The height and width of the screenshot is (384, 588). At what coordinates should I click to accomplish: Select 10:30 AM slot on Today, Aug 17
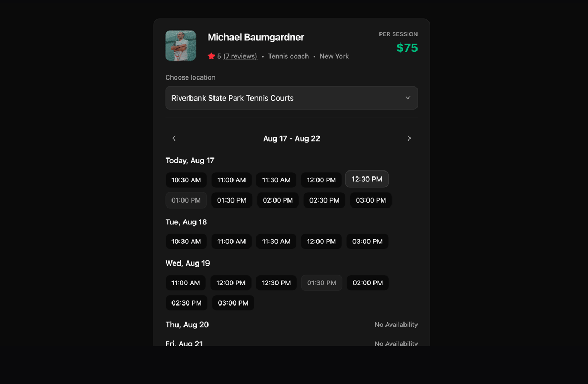(186, 180)
